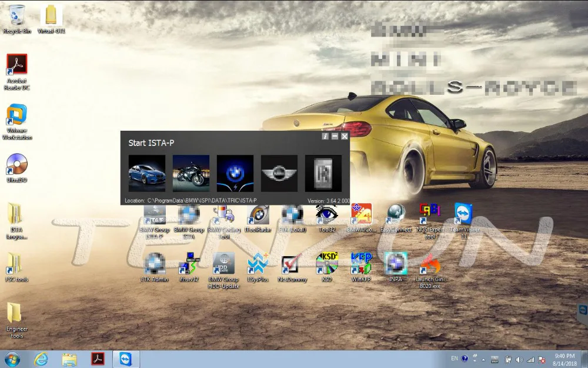The image size is (588, 368).
Task: Open the Windows Start menu
Action: (12, 359)
